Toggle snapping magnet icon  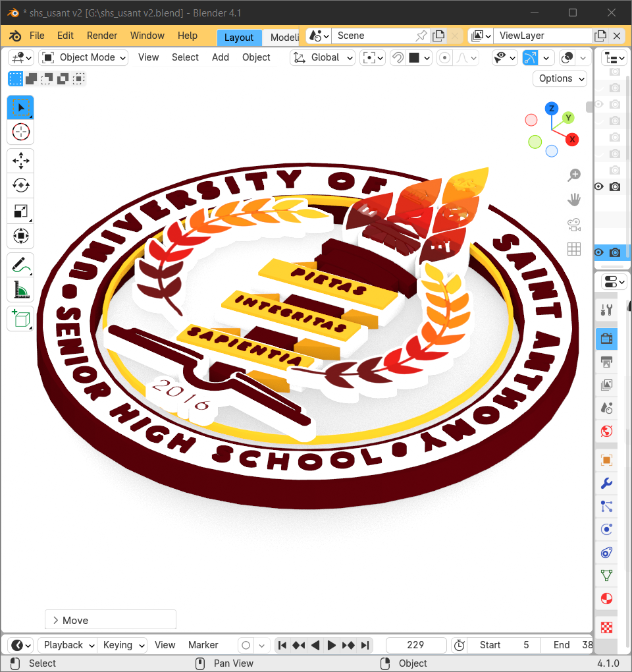point(398,58)
